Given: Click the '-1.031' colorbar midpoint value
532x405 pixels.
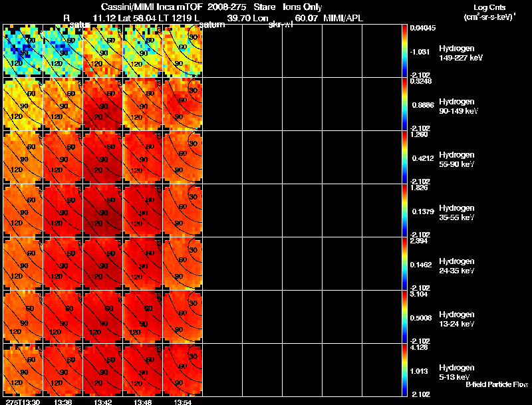Looking at the screenshot, I should coord(420,52).
